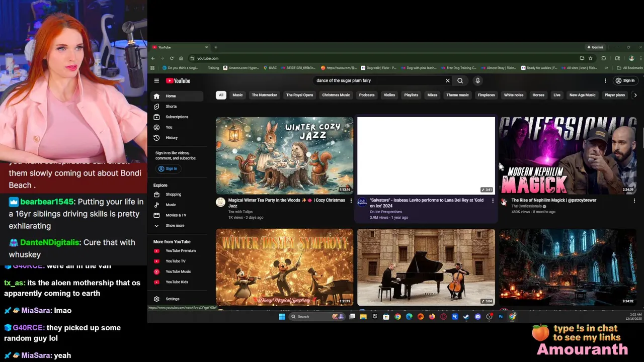Open the Windows Start menu
The height and width of the screenshot is (362, 644).
tap(282, 317)
